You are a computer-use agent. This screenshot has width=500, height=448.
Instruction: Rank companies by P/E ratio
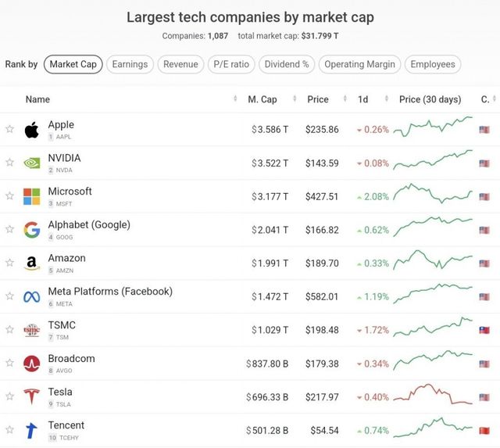(230, 64)
